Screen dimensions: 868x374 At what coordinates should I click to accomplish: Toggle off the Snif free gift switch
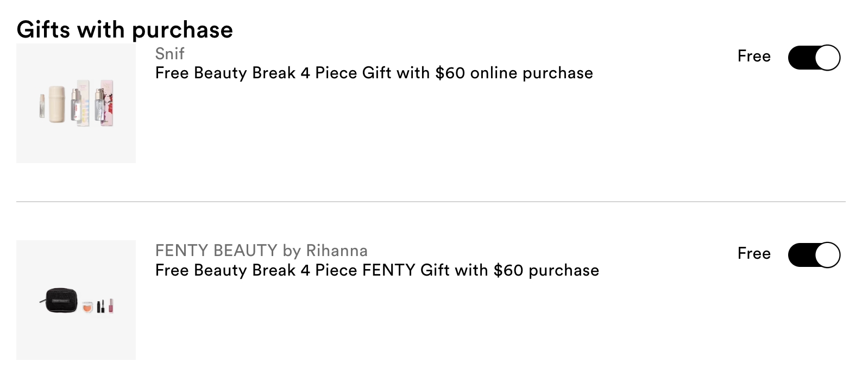coord(814,58)
